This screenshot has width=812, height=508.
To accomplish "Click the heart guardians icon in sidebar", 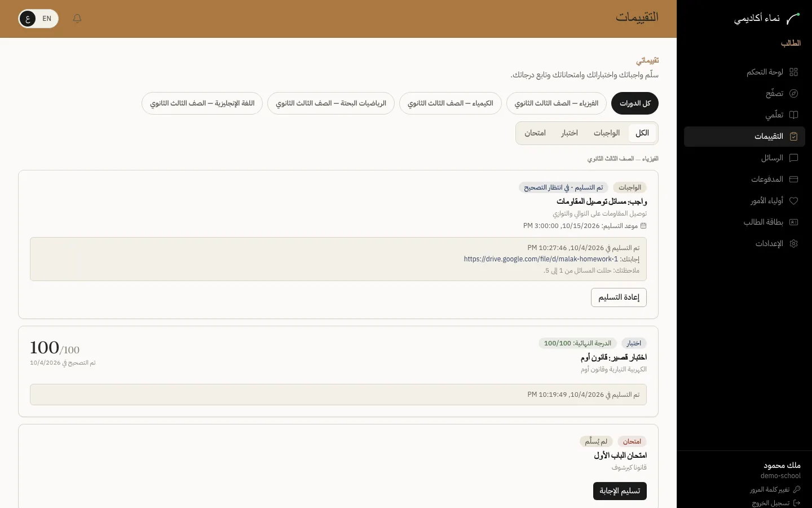I will pyautogui.click(x=794, y=201).
